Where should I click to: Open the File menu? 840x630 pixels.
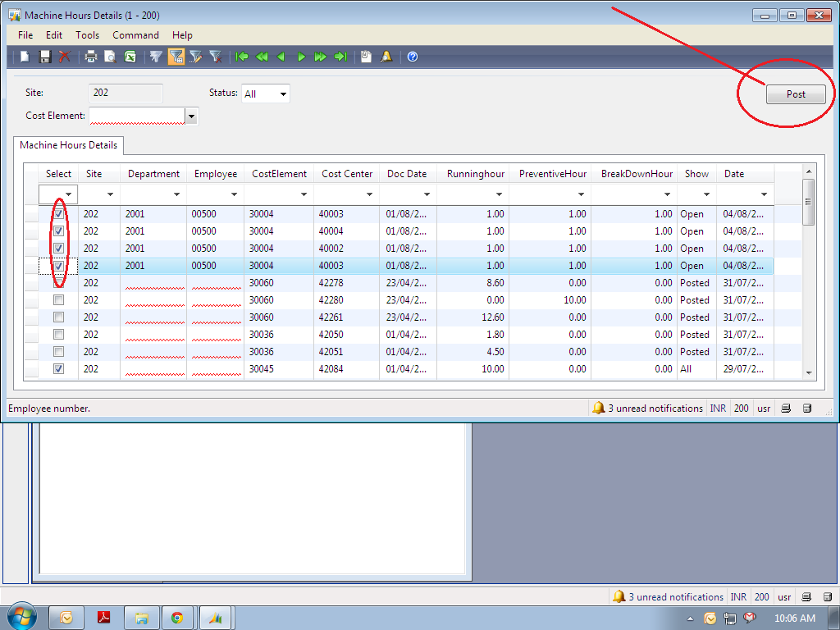(25, 34)
